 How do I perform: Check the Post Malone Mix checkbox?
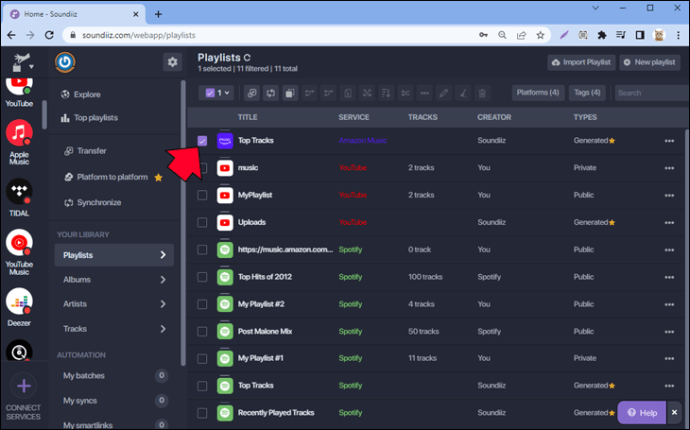[x=202, y=331]
